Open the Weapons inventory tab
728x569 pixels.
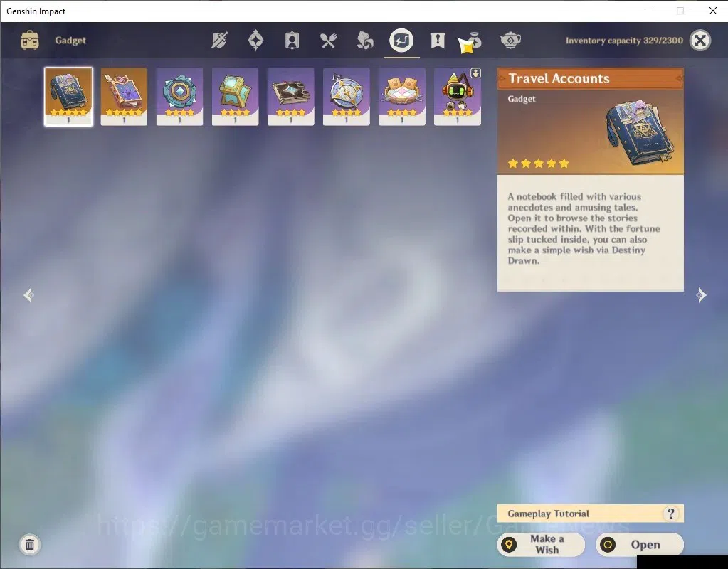click(x=219, y=41)
